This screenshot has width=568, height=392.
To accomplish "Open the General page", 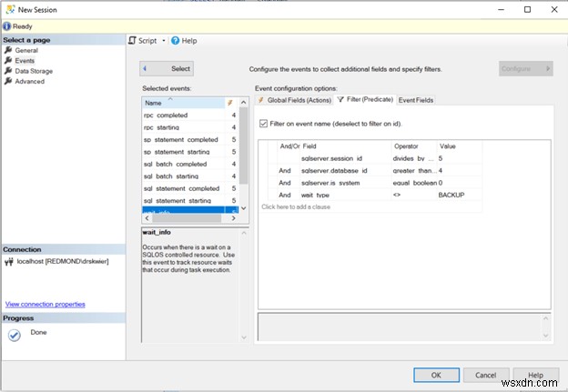I will coord(26,50).
